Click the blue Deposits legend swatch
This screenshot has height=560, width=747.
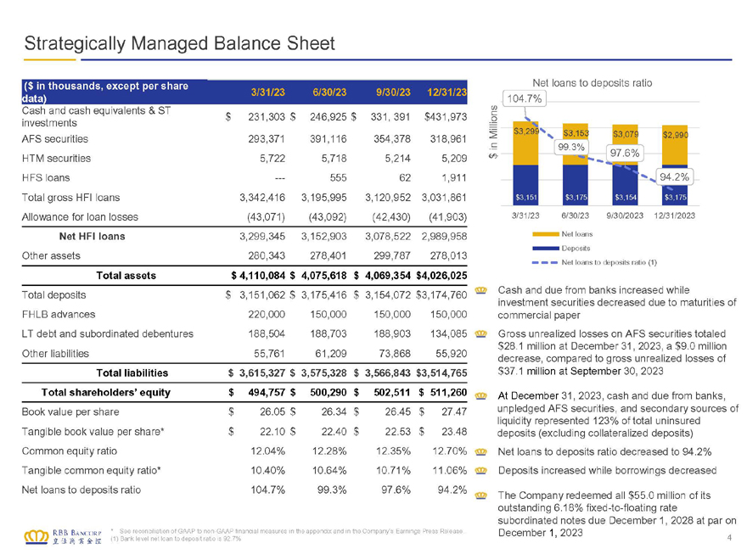pos(545,248)
